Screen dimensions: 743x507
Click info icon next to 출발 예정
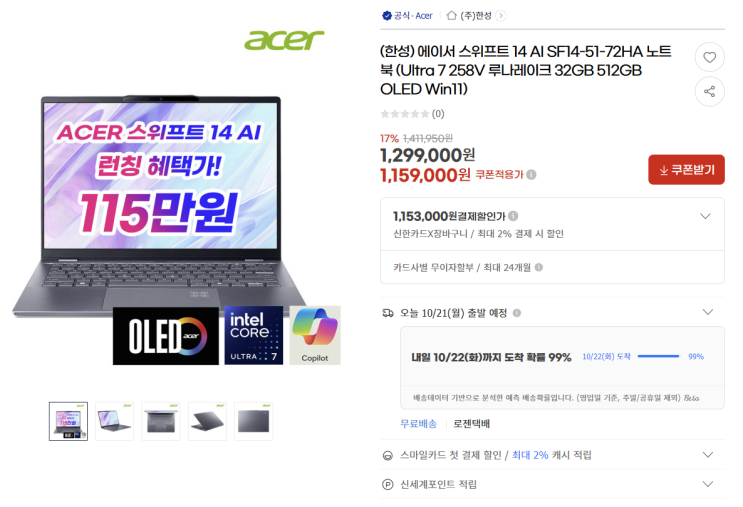click(x=517, y=313)
